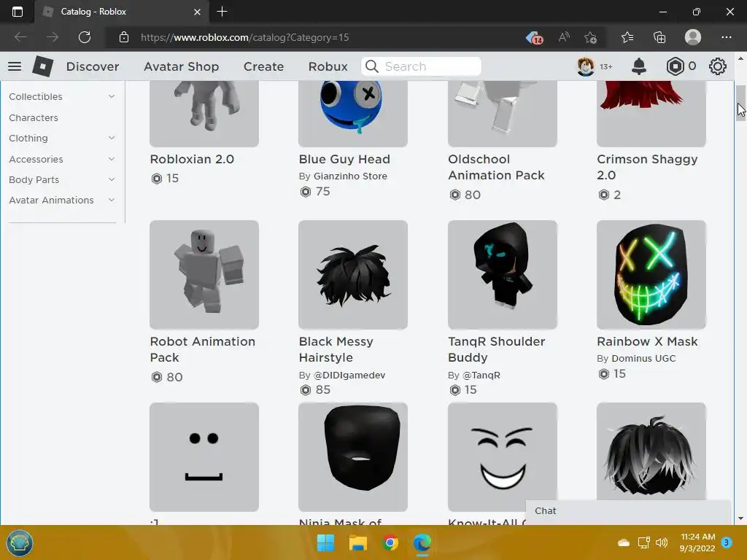This screenshot has height=560, width=747.
Task: Click the black ninja mask thumbnail
Action: 353,457
